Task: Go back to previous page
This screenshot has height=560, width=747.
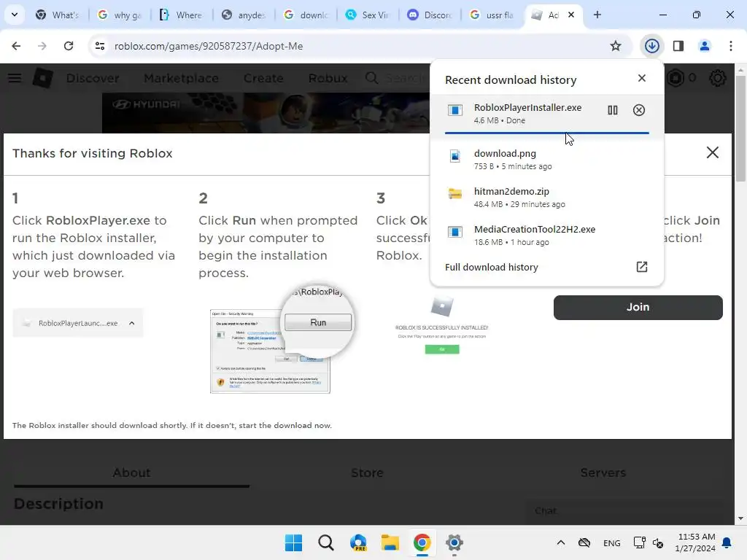Action: coord(16,46)
